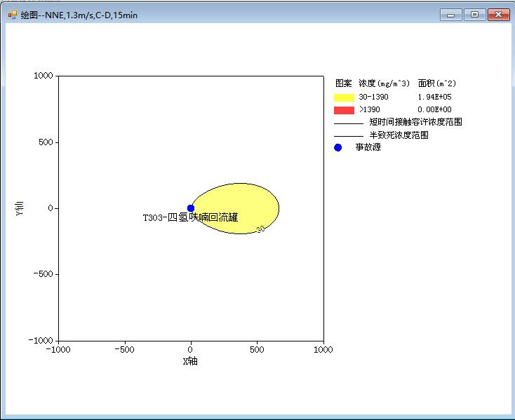Click the label 'T303-四氢呋喃回流罐'
This screenshot has height=420, width=515.
[x=191, y=217]
